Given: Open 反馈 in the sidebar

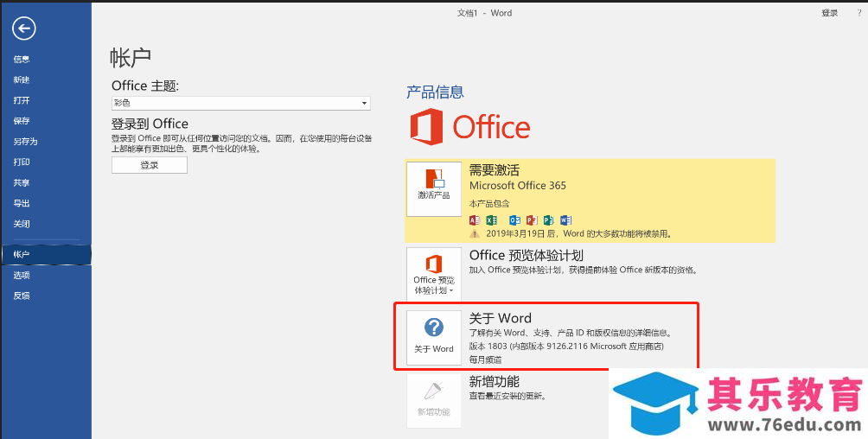Looking at the screenshot, I should pos(21,296).
